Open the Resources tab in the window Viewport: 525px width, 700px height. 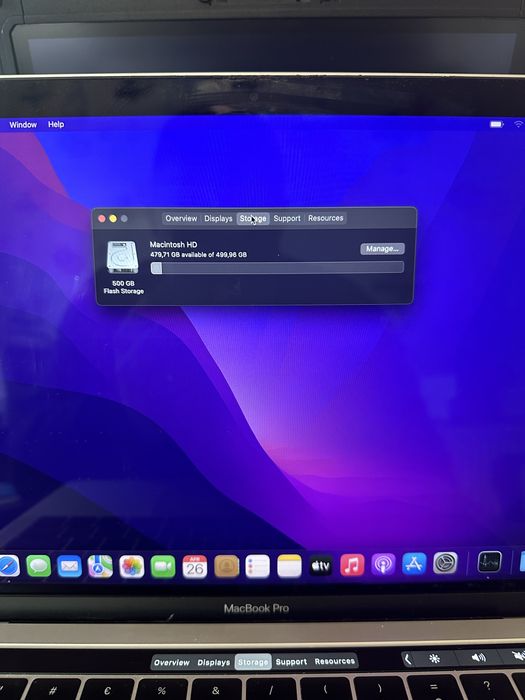[x=325, y=218]
